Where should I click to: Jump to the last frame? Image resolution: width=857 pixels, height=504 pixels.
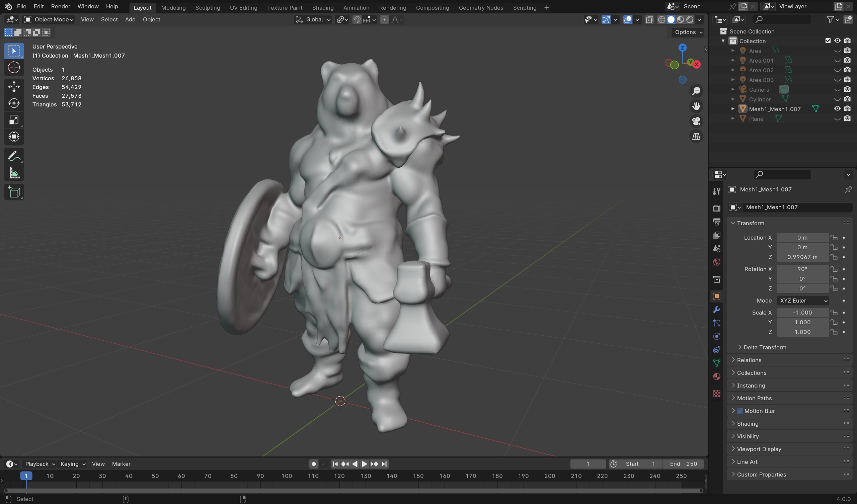pyautogui.click(x=384, y=464)
